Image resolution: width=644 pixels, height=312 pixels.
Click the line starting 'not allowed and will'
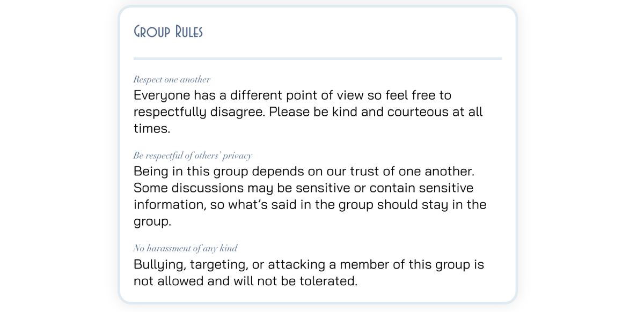pyautogui.click(x=245, y=281)
